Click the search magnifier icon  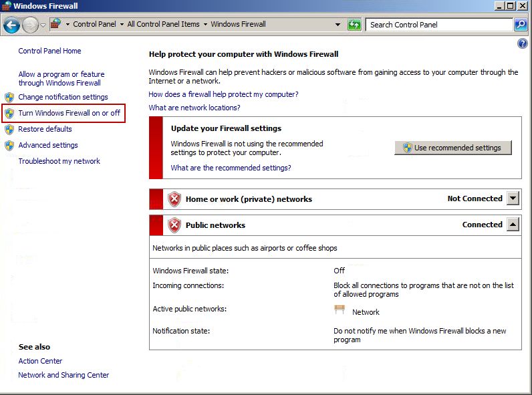[x=521, y=25]
